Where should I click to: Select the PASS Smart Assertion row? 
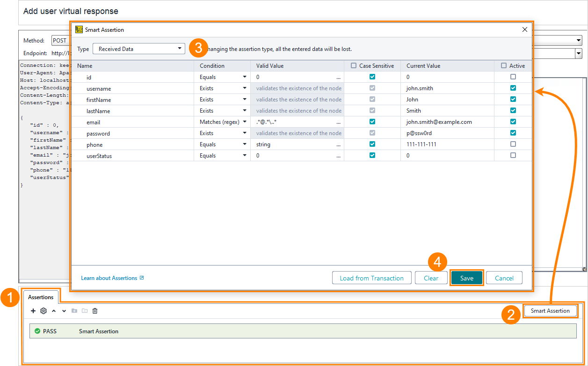(98, 331)
